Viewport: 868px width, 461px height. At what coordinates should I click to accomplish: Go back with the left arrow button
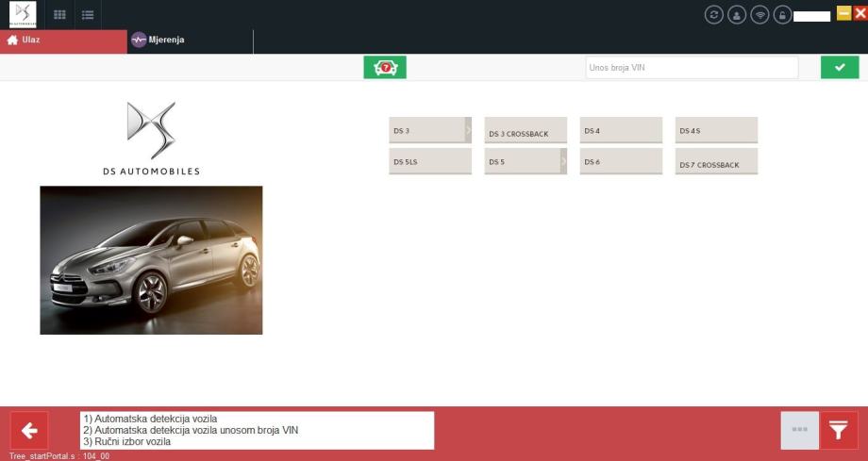(x=29, y=430)
